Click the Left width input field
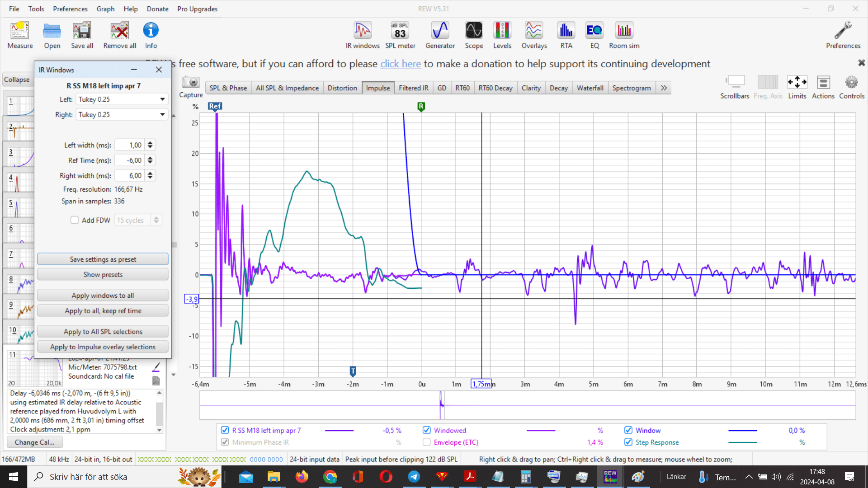The height and width of the screenshot is (488, 868). pyautogui.click(x=130, y=145)
